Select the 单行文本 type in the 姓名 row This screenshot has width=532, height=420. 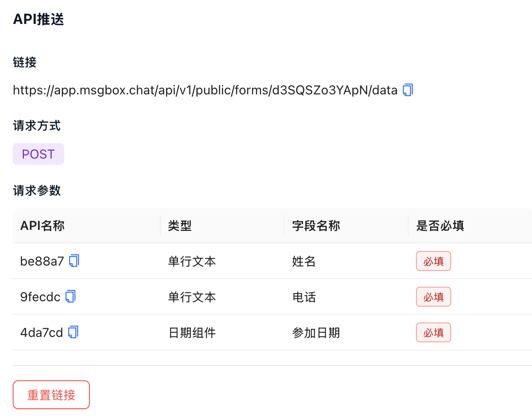[191, 261]
